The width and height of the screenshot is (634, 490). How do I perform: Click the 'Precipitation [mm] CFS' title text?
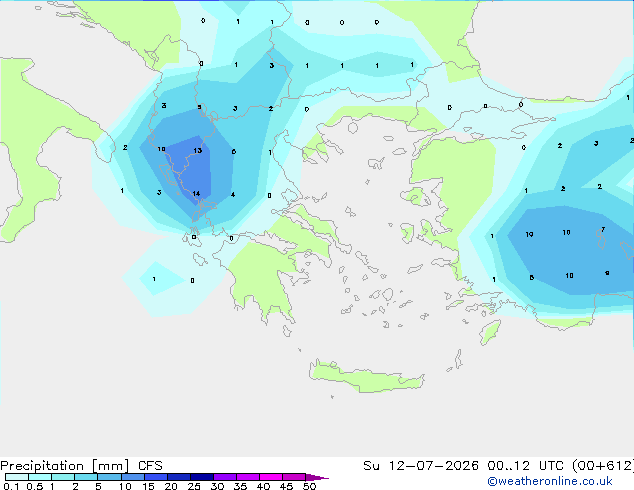(x=81, y=466)
